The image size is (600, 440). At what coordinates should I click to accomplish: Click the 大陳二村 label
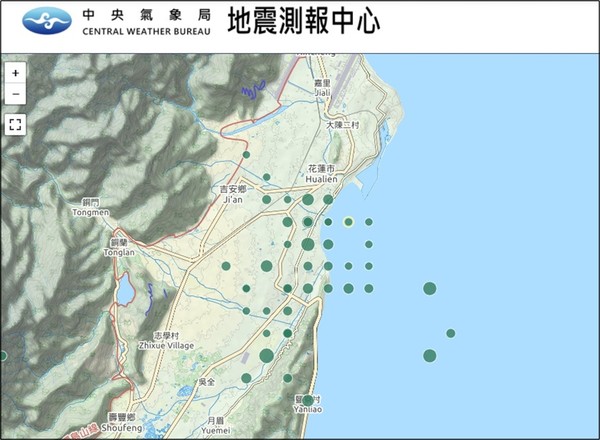(342, 125)
